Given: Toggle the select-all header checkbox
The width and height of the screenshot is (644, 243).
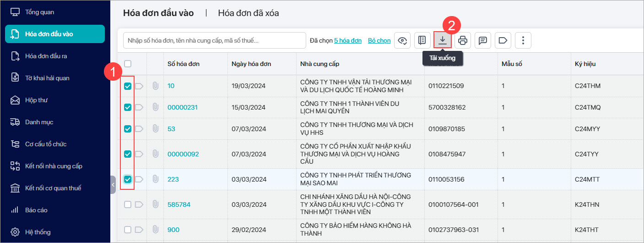Looking at the screenshot, I should pyautogui.click(x=128, y=64).
